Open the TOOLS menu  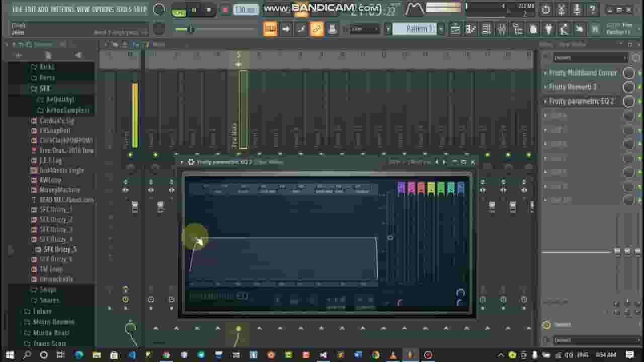(x=124, y=10)
